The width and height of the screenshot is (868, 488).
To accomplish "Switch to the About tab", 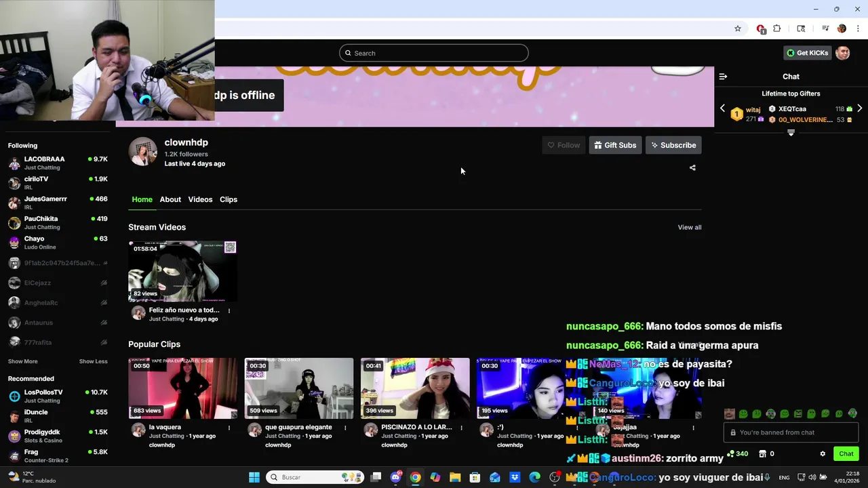I will click(170, 199).
